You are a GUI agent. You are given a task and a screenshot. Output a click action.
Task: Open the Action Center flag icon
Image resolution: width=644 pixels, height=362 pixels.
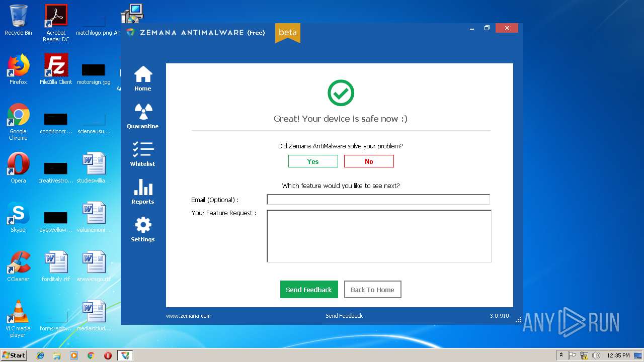tap(572, 355)
